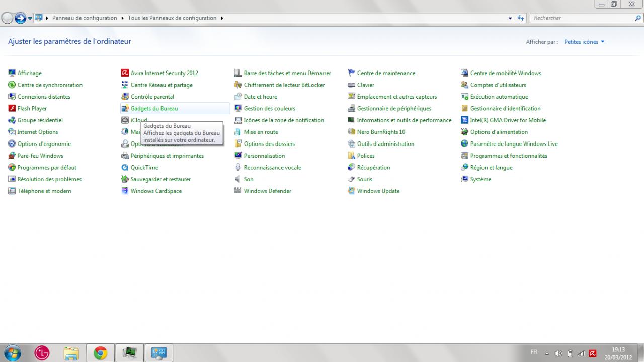Click the Tous les Panneaux de configuration breadcrumb
The image size is (644, 362).
(x=172, y=18)
